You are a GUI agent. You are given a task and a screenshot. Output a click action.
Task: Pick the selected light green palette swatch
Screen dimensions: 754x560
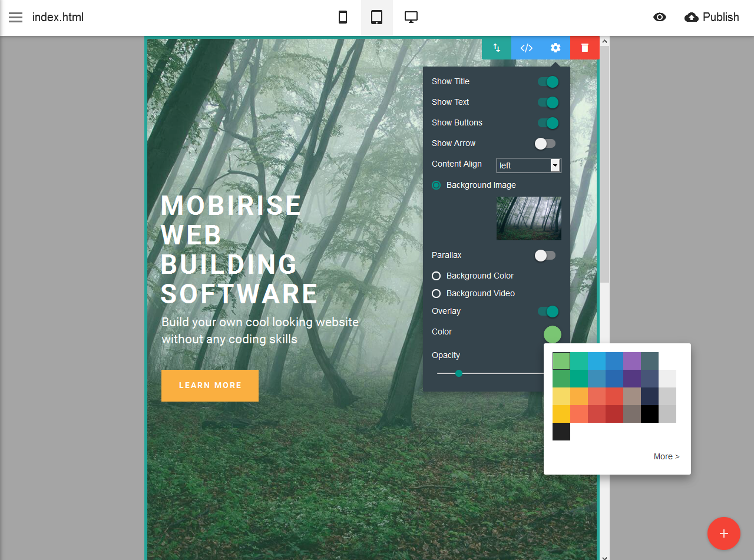[x=561, y=361]
